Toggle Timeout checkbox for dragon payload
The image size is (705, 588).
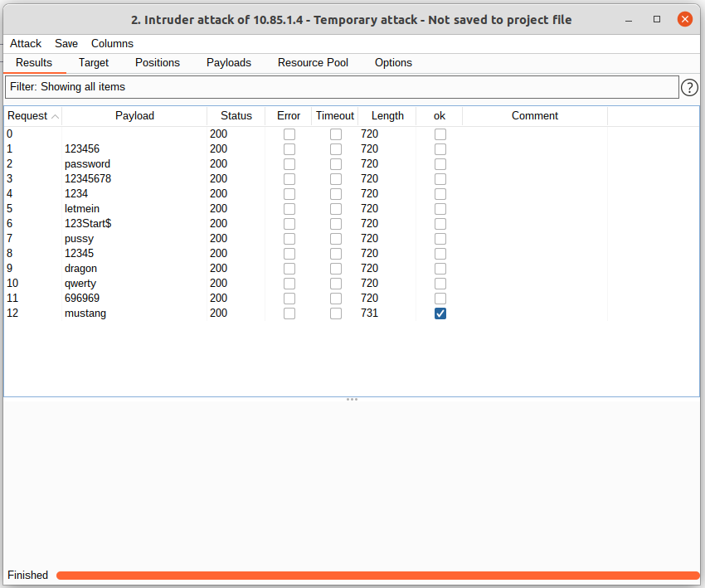click(335, 269)
